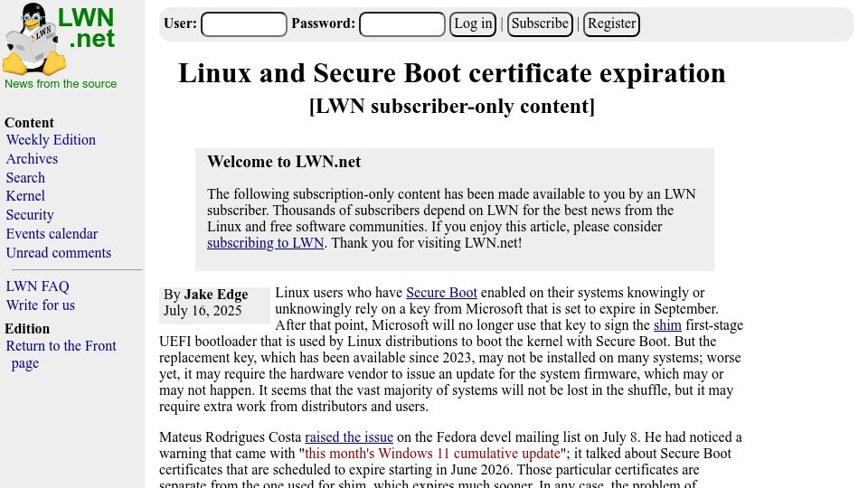Click the Edition sidebar heading
The image size is (868, 488).
(27, 329)
